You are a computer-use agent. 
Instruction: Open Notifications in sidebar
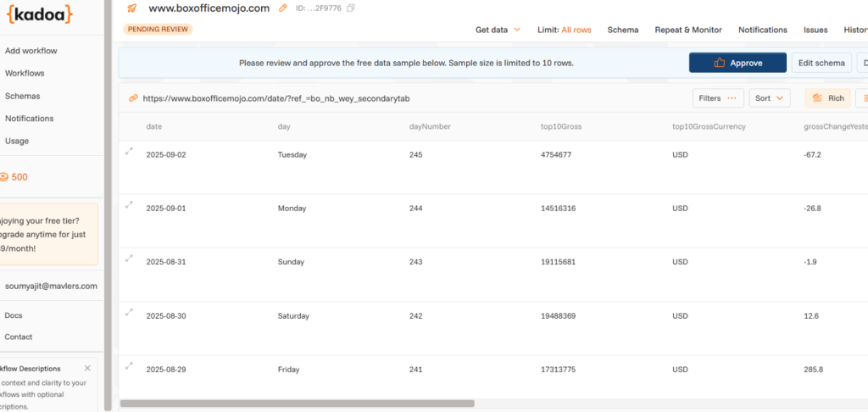click(30, 119)
